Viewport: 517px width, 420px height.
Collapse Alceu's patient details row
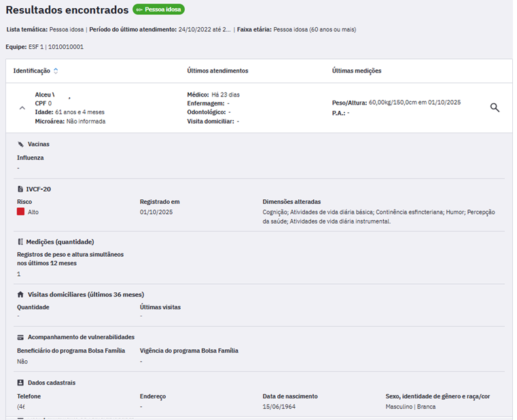(x=22, y=107)
